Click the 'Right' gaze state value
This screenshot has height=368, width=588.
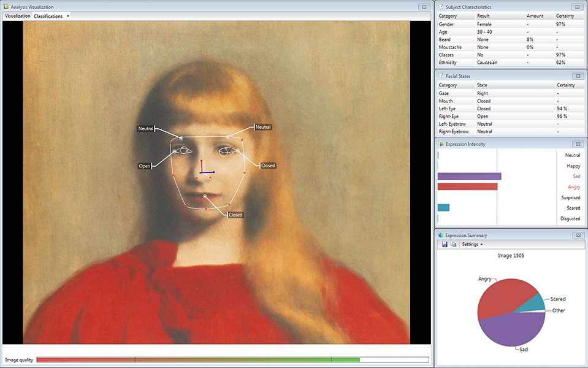tap(483, 93)
